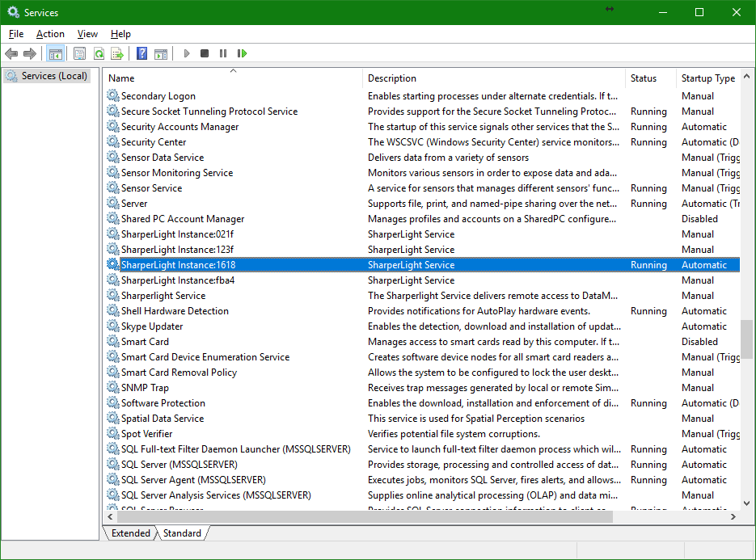Click the gear icon beside Smart Card
756x560 pixels.
click(113, 341)
